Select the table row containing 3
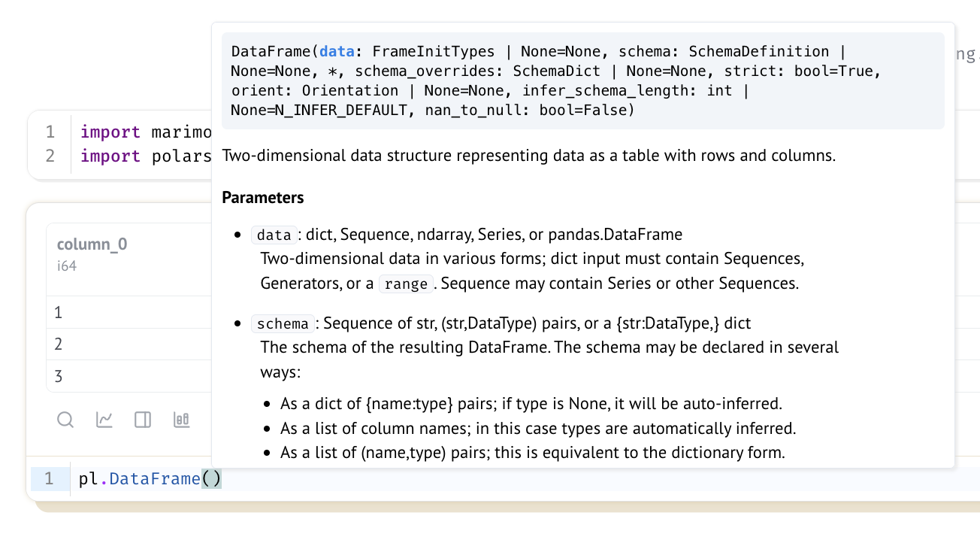This screenshot has width=980, height=546. click(x=128, y=376)
